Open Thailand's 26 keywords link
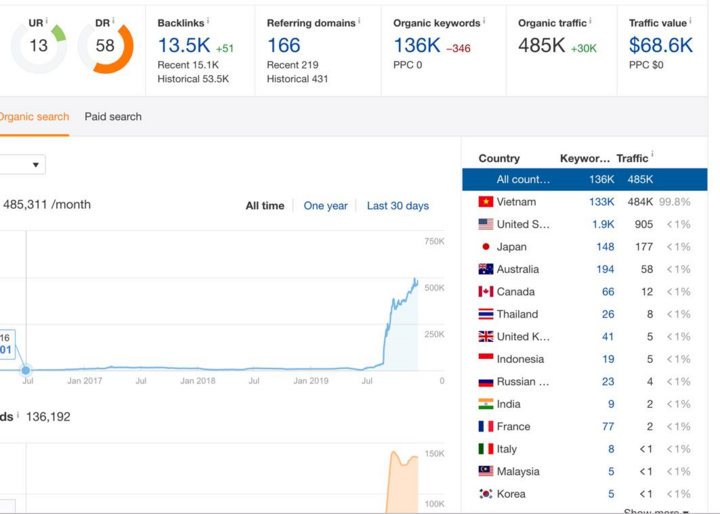 pyautogui.click(x=608, y=314)
